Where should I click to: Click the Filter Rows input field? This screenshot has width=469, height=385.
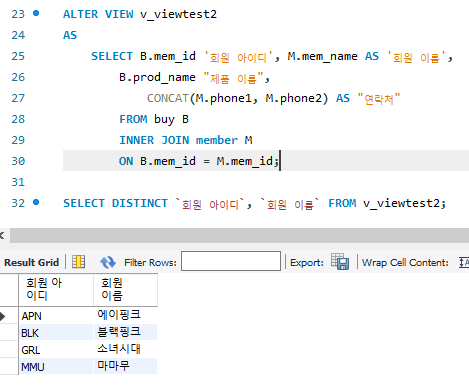point(231,261)
